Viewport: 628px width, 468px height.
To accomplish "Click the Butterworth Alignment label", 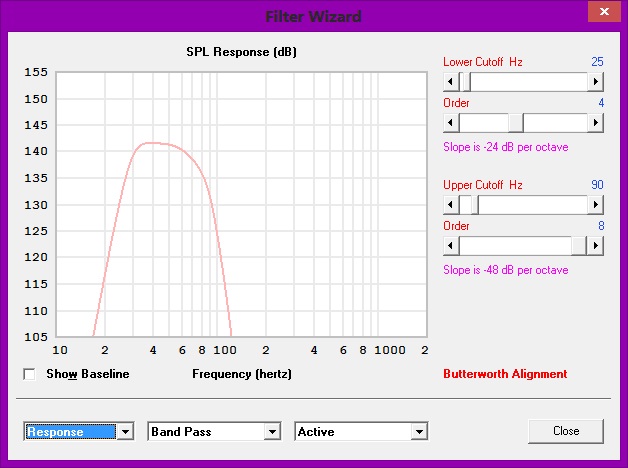I will pyautogui.click(x=505, y=374).
